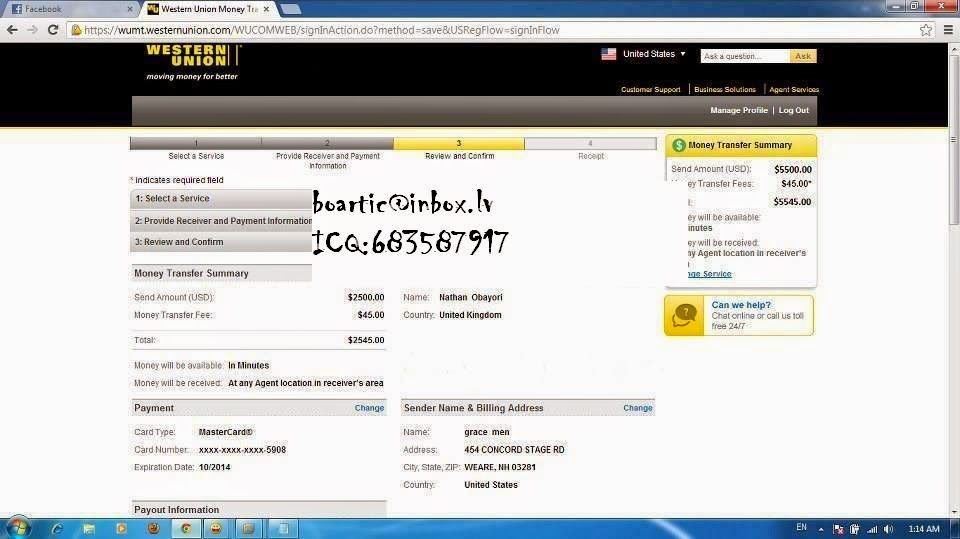Reload the page with the refresh icon
This screenshot has width=960, height=539.
pyautogui.click(x=53, y=29)
